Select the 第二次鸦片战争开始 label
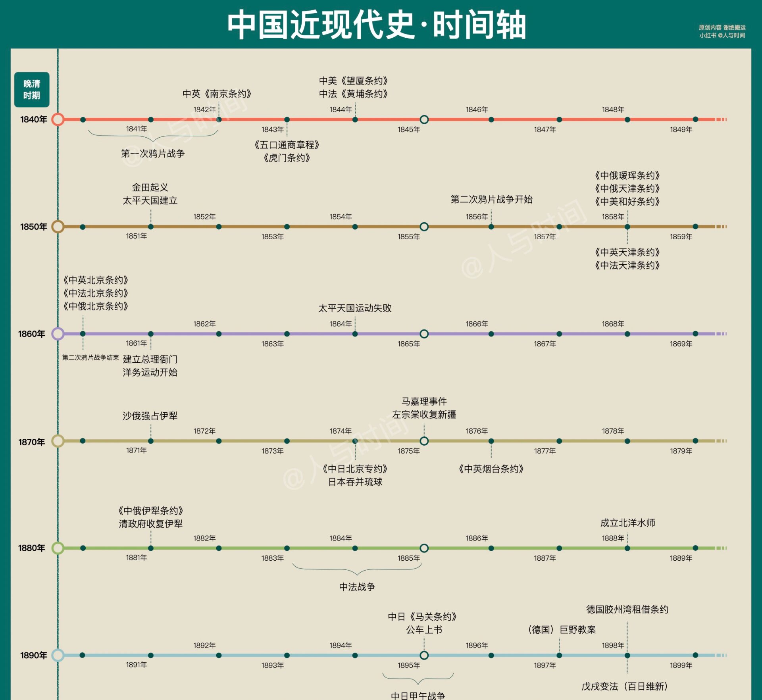 point(491,199)
